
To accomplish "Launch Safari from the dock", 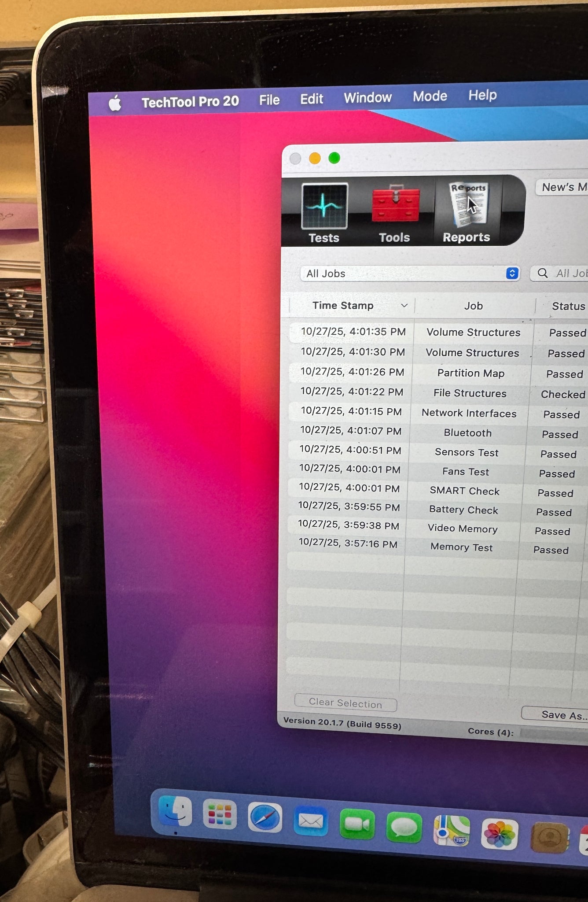I will [x=265, y=818].
